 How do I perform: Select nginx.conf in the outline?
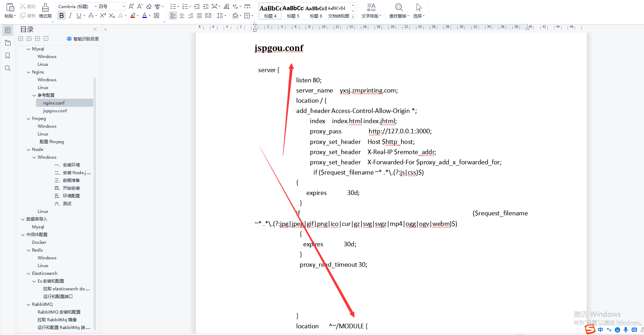[65, 103]
